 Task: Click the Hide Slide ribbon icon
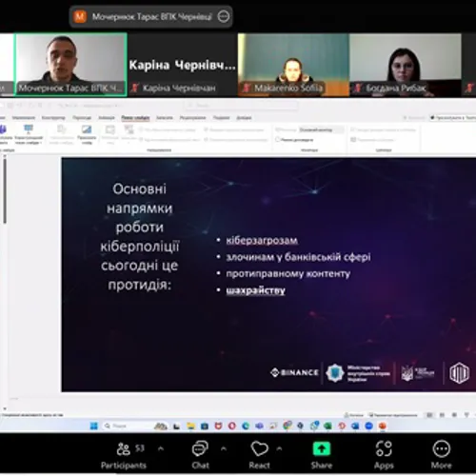[x=87, y=134]
